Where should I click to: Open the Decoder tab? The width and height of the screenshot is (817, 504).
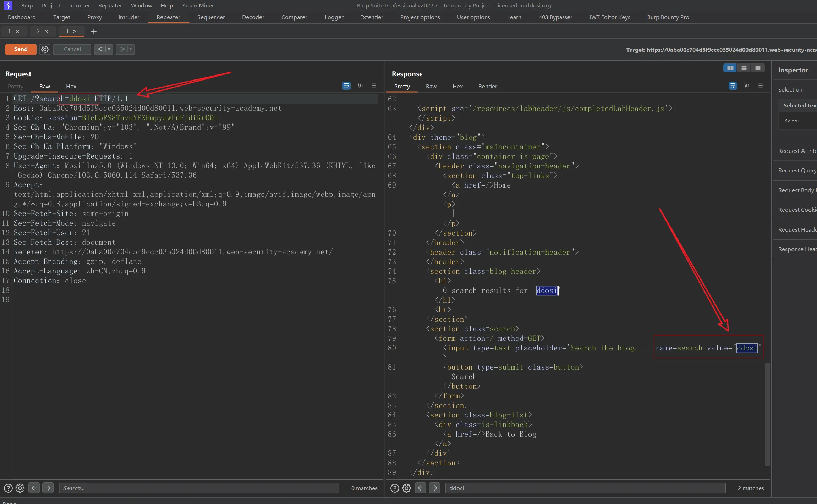point(253,17)
